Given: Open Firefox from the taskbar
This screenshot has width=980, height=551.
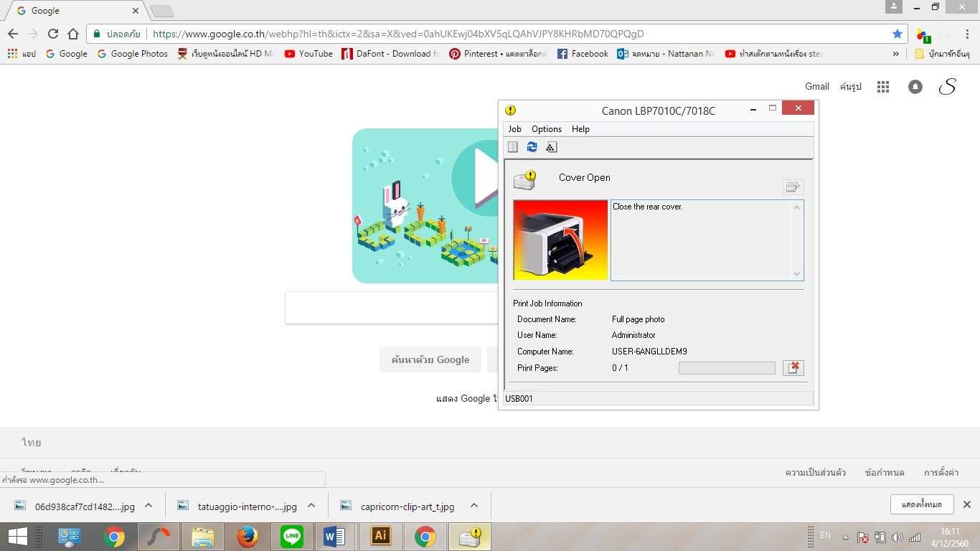Looking at the screenshot, I should coord(248,536).
